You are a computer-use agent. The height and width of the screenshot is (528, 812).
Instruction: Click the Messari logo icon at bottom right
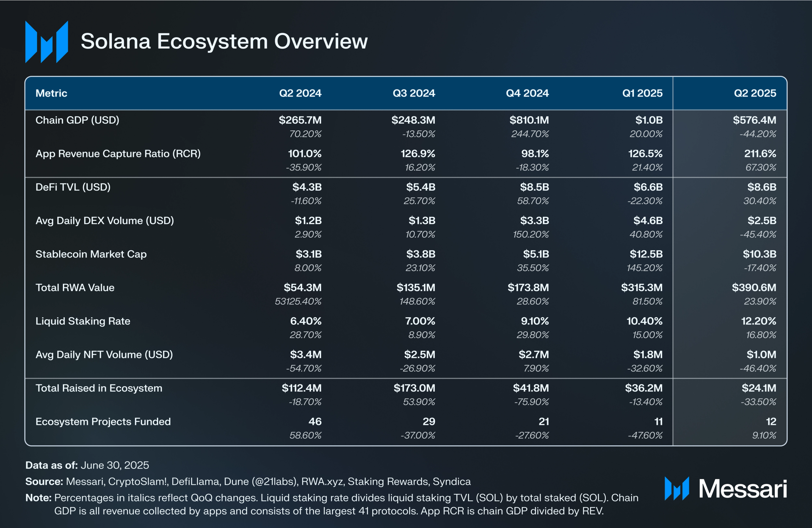click(677, 488)
